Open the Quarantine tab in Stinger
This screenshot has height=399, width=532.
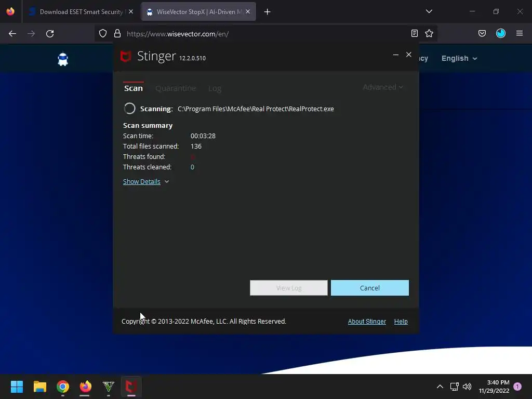pos(176,88)
